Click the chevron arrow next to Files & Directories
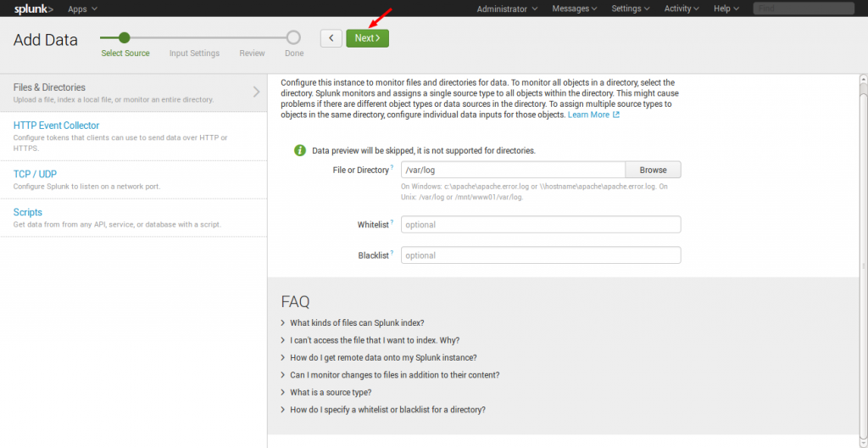The width and height of the screenshot is (868, 448). pyautogui.click(x=256, y=92)
